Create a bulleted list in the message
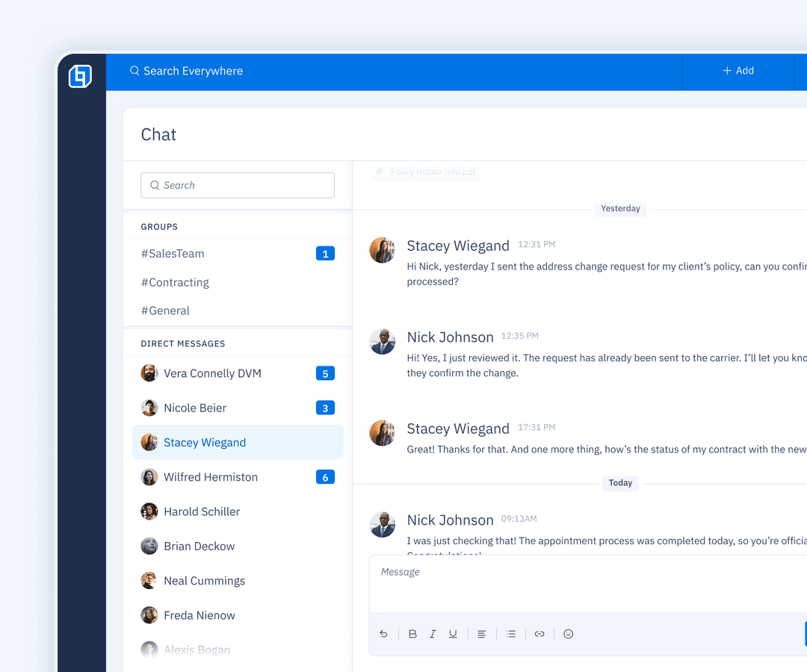 [x=511, y=633]
